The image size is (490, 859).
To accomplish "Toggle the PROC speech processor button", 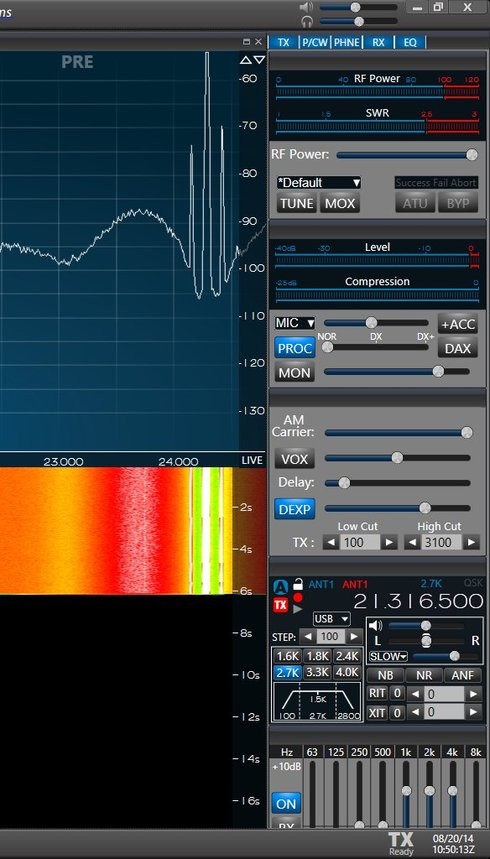I will coord(295,348).
